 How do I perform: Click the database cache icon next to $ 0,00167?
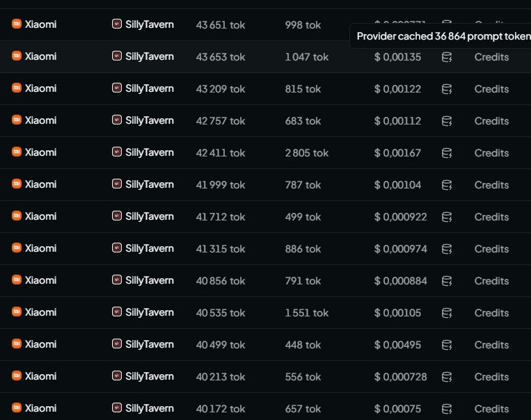(447, 153)
